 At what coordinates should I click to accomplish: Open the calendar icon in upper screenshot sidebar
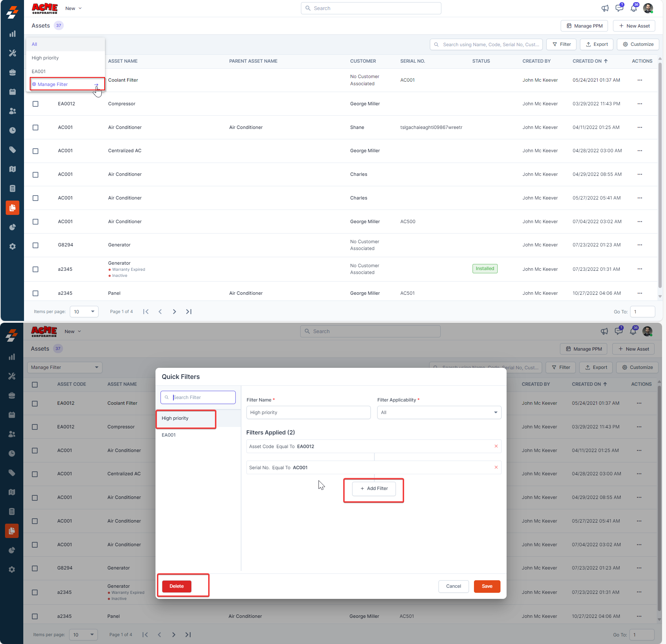click(x=13, y=92)
